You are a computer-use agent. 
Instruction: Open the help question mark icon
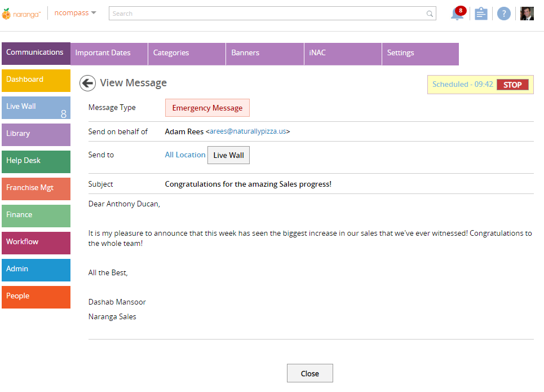point(504,14)
